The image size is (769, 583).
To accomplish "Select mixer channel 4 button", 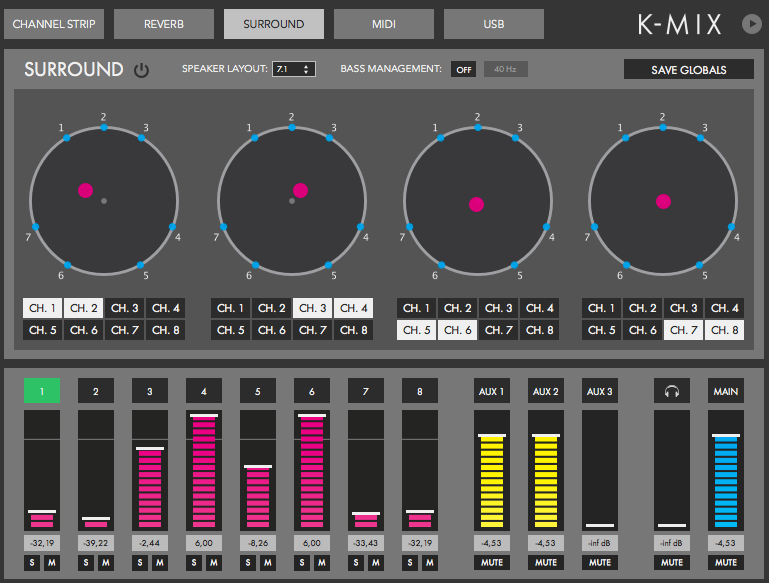I will coord(204,391).
